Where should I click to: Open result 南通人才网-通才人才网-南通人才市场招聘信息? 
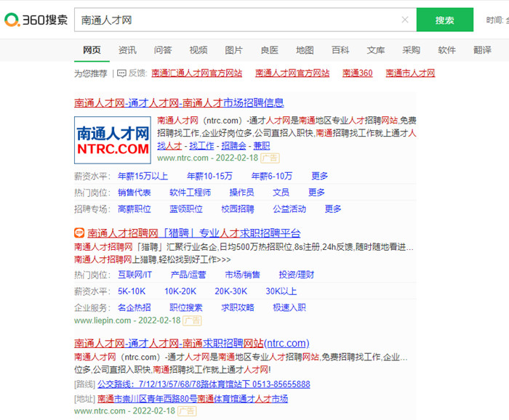click(179, 102)
